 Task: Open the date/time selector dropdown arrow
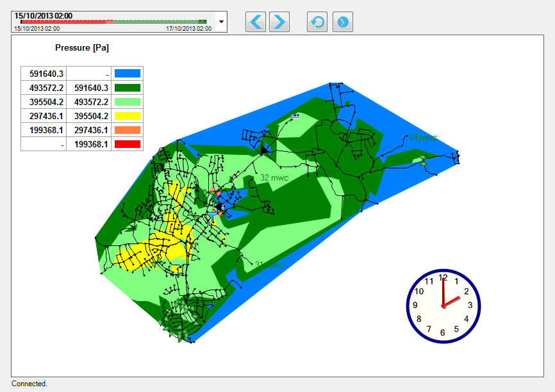[x=222, y=21]
